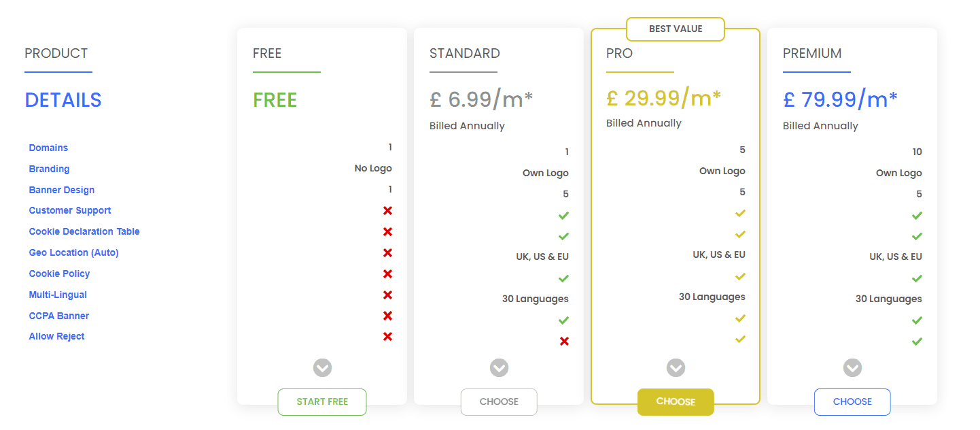The width and height of the screenshot is (980, 430).
Task: Open the Domains product detail link
Action: [48, 148]
